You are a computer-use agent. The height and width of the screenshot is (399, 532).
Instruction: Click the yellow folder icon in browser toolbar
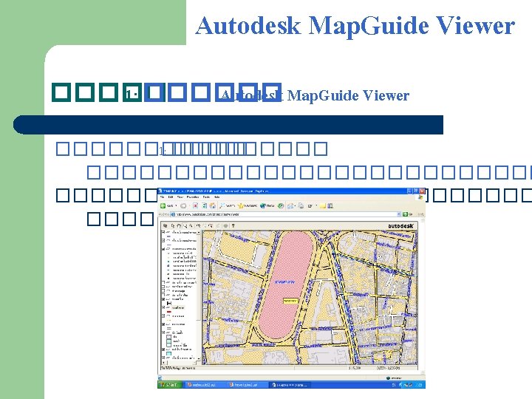[x=323, y=205]
